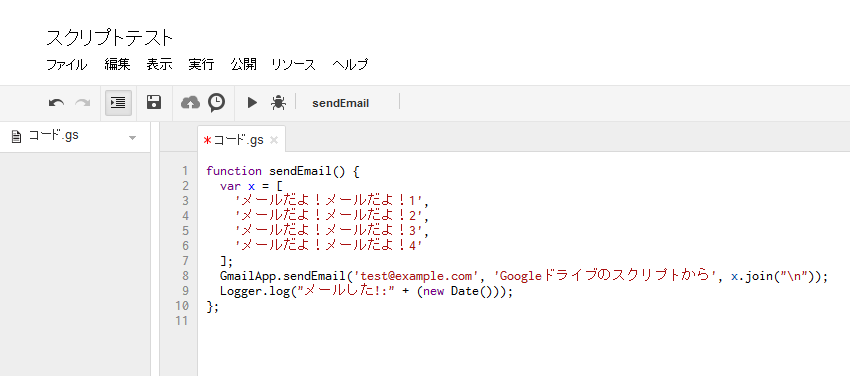Open the 実行 menu
Screen dimensions: 850x376
coord(201,65)
